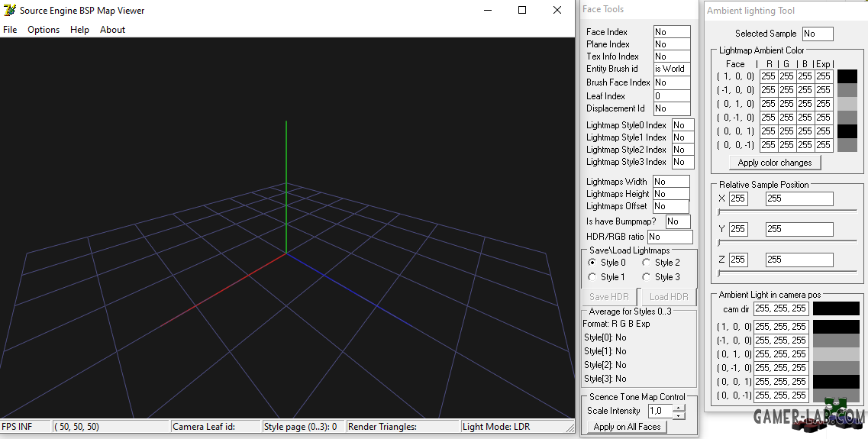868x439 pixels.
Task: Click the Entity Brush id field
Action: point(672,69)
